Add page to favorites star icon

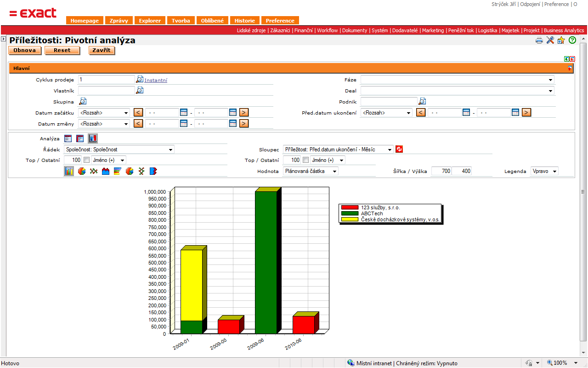pyautogui.click(x=561, y=40)
